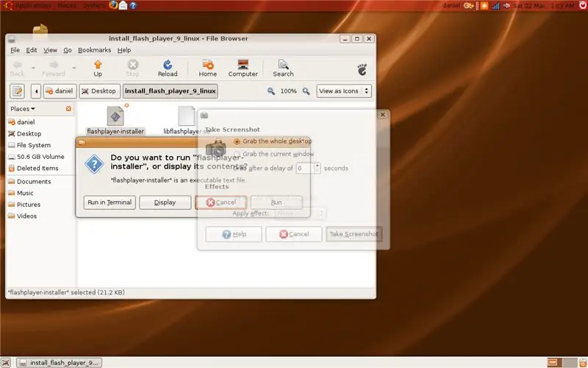The width and height of the screenshot is (588, 368).
Task: Open the mail launcher in top panel
Action: click(123, 5)
